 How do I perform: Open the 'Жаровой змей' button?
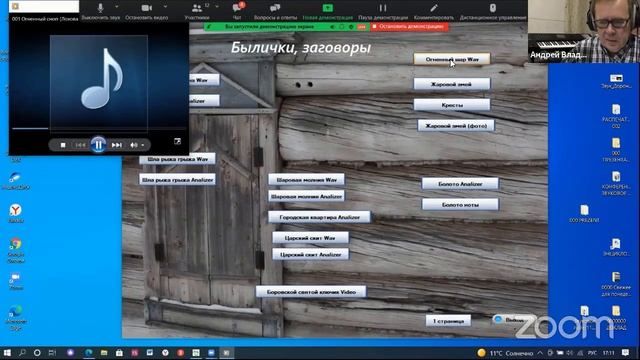[x=451, y=84]
